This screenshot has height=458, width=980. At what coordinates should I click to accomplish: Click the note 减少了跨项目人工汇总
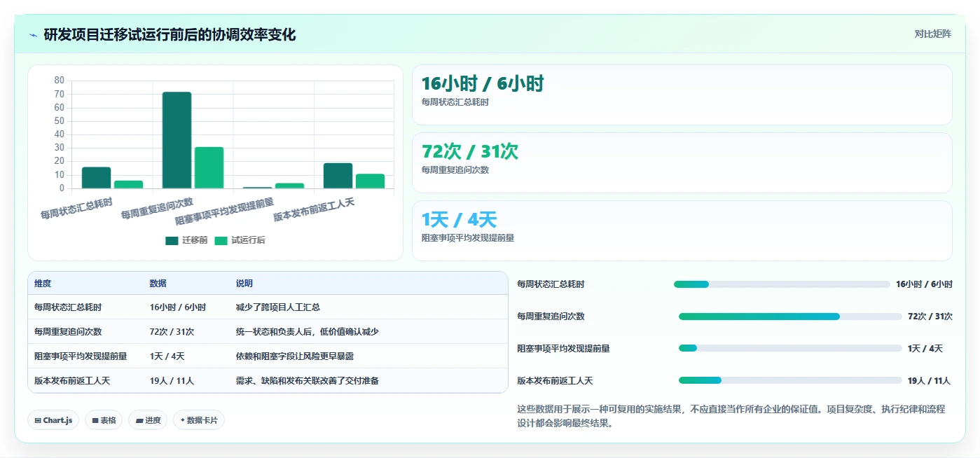coord(278,307)
